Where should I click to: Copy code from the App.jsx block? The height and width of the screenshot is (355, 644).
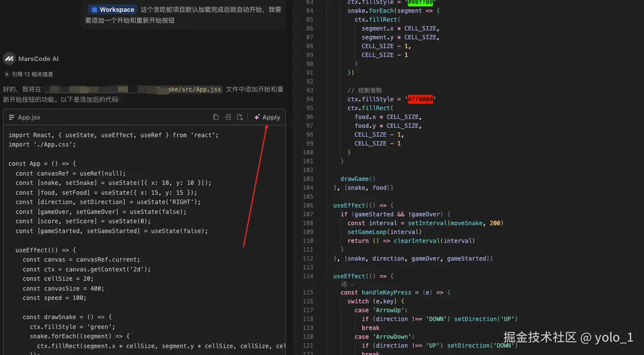click(x=215, y=117)
